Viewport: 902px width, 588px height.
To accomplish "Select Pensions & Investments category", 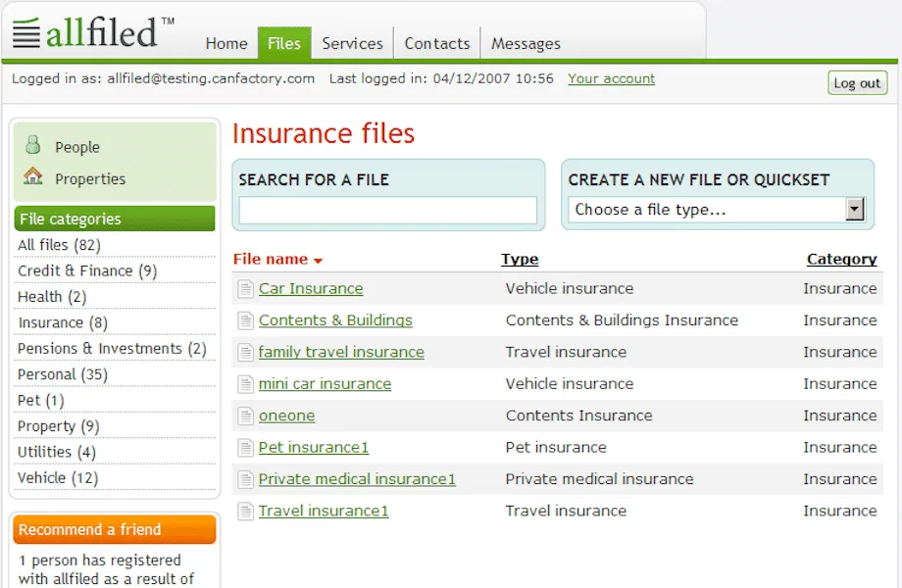I will coord(112,349).
